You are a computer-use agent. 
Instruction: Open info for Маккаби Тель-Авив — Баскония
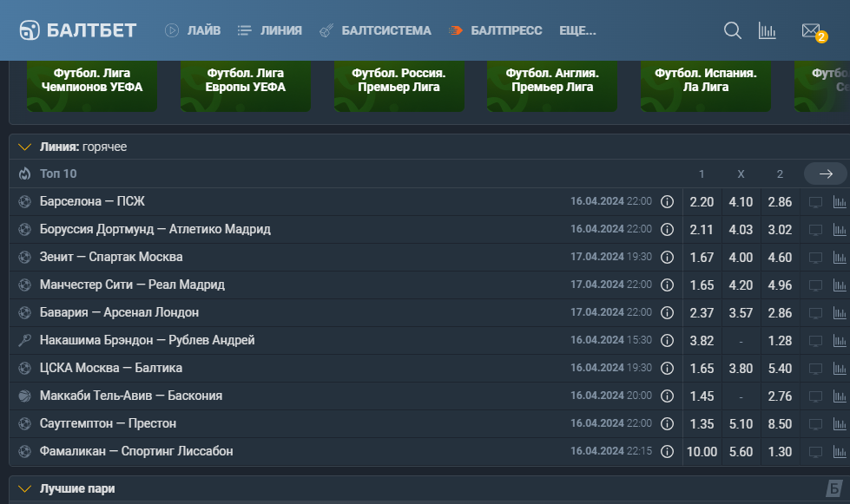pyautogui.click(x=667, y=396)
